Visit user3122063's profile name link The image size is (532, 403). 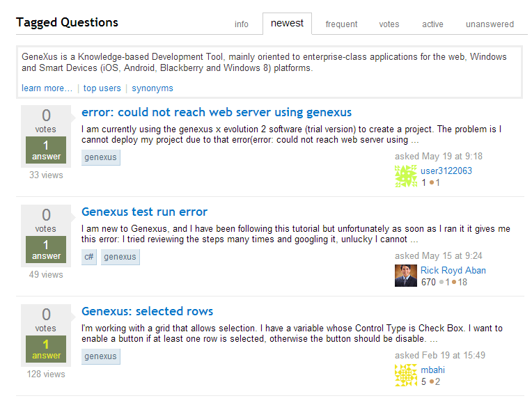pyautogui.click(x=446, y=171)
